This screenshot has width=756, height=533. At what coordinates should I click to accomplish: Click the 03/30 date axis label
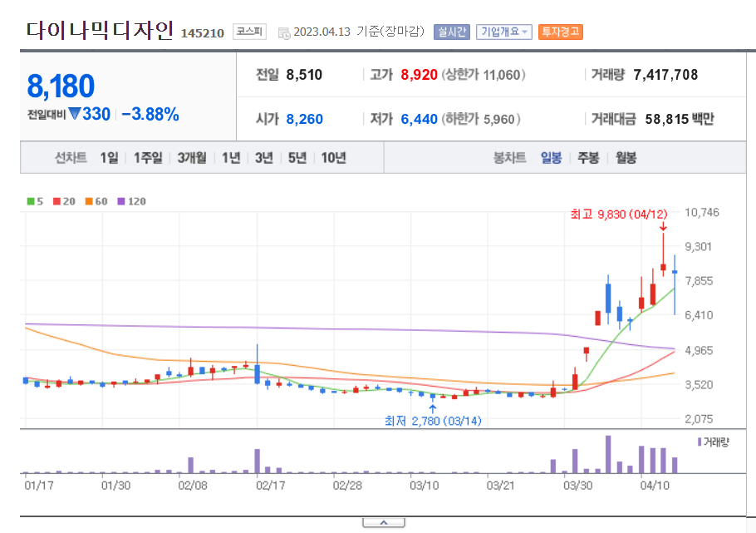pos(577,486)
